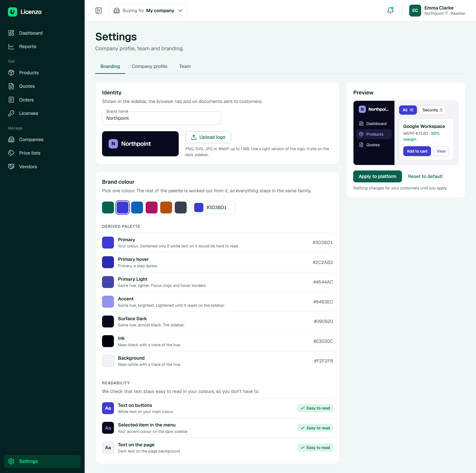Click Add to cart in preview
This screenshot has width=476, height=473.
[417, 151]
